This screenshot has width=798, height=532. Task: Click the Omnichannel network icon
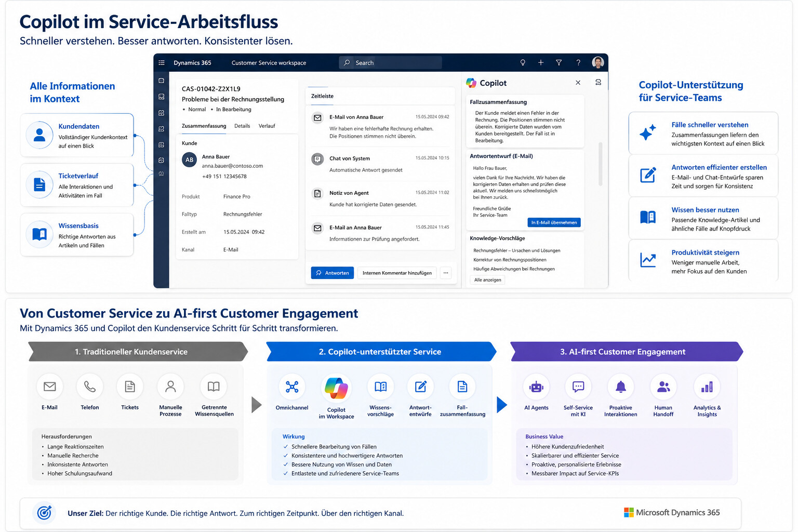click(292, 387)
